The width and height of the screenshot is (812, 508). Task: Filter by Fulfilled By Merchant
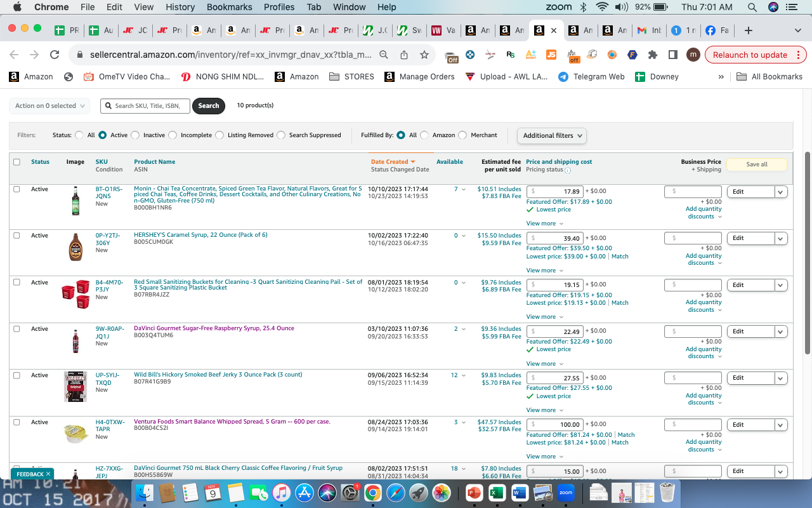tap(462, 135)
